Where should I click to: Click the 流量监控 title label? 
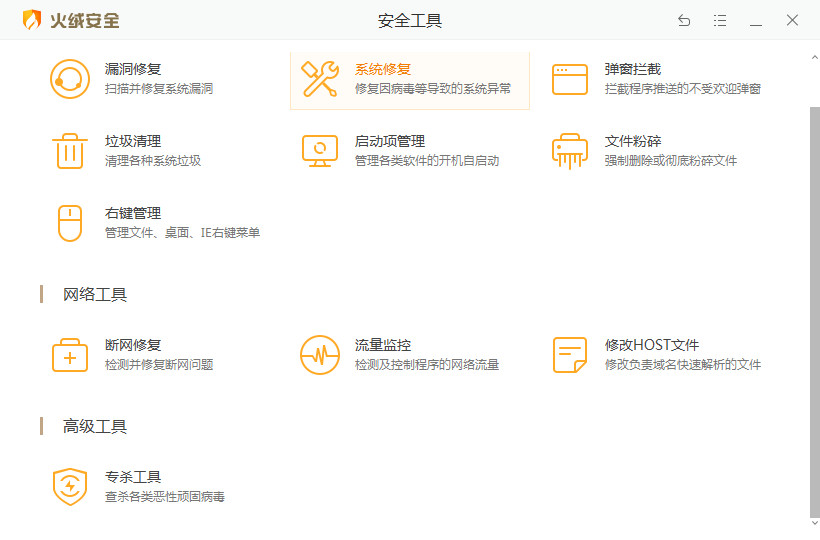(x=383, y=345)
